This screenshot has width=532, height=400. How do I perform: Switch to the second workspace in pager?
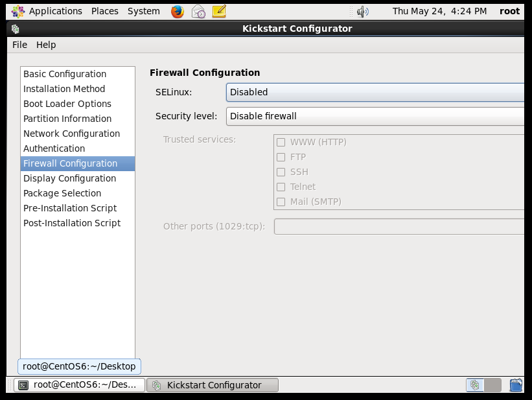[492, 385]
